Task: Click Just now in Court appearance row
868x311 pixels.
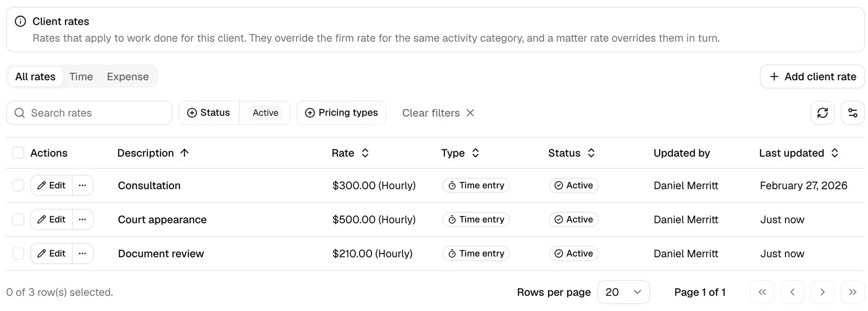Action: (x=782, y=220)
